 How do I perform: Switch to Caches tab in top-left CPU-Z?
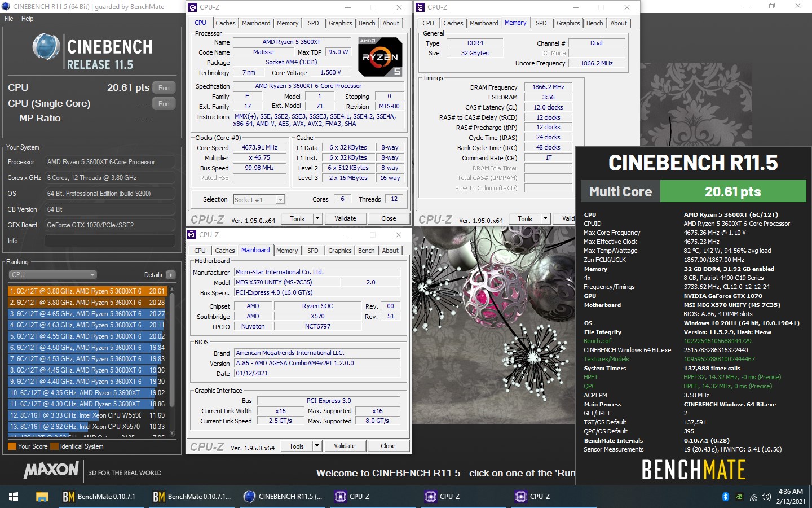coord(226,23)
